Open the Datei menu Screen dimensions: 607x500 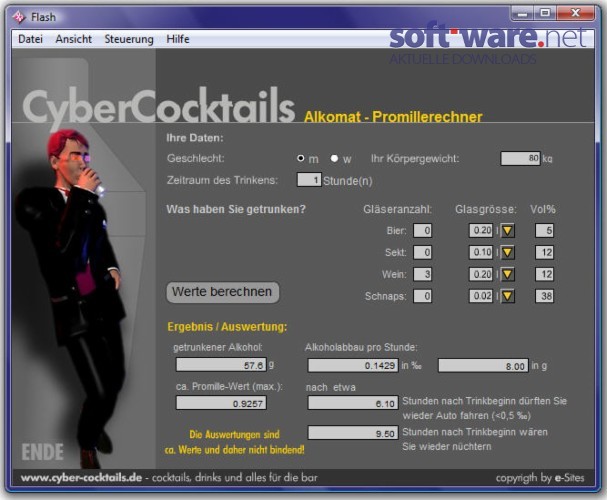click(30, 39)
